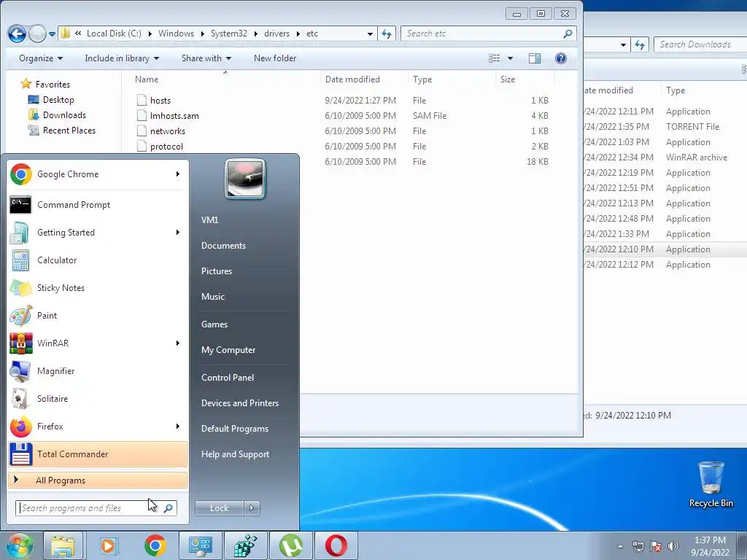Open Opera browser from the taskbar
This screenshot has height=560, width=747.
336,545
